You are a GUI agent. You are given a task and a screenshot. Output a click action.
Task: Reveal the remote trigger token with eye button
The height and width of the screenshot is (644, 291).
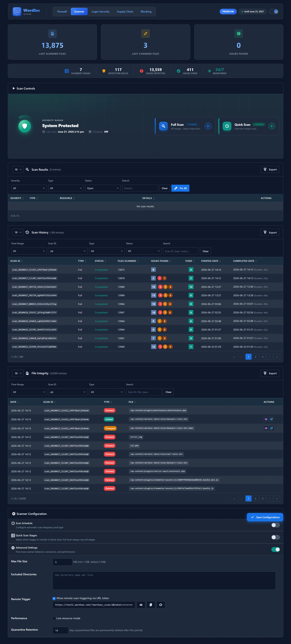[x=141, y=605]
